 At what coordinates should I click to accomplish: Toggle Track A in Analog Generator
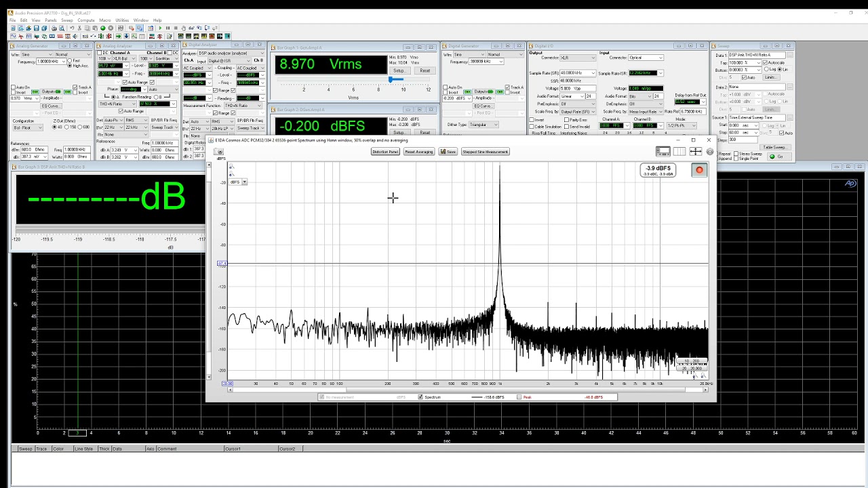pyautogui.click(x=75, y=87)
